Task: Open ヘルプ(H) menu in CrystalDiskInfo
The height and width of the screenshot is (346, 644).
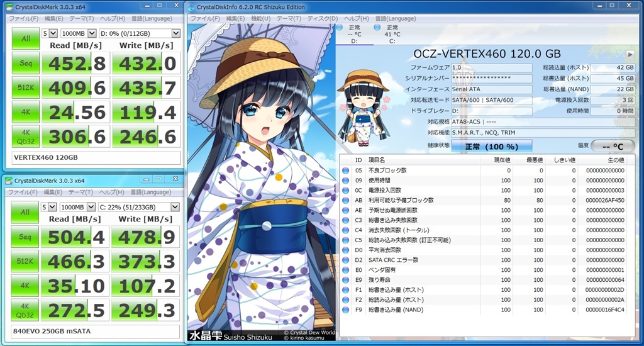Action: pyautogui.click(x=356, y=18)
